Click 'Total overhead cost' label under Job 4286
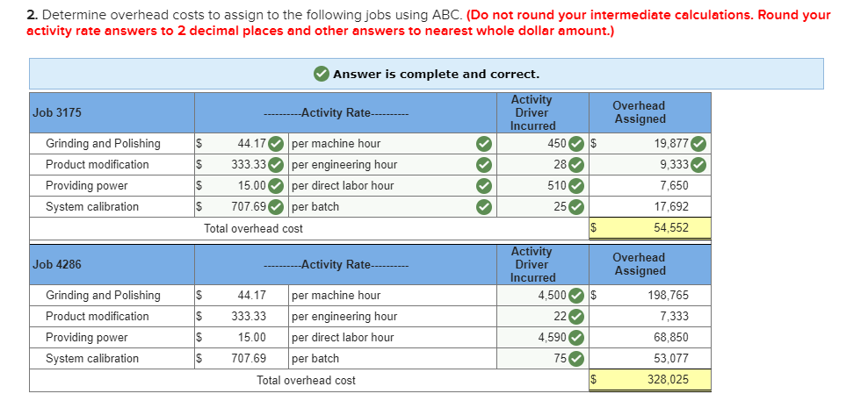 tap(306, 381)
